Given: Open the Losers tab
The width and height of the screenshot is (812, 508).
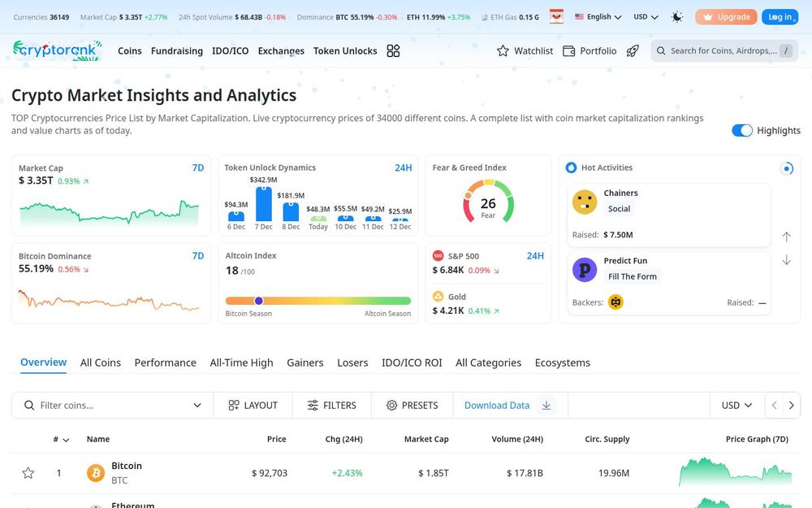Looking at the screenshot, I should (352, 363).
